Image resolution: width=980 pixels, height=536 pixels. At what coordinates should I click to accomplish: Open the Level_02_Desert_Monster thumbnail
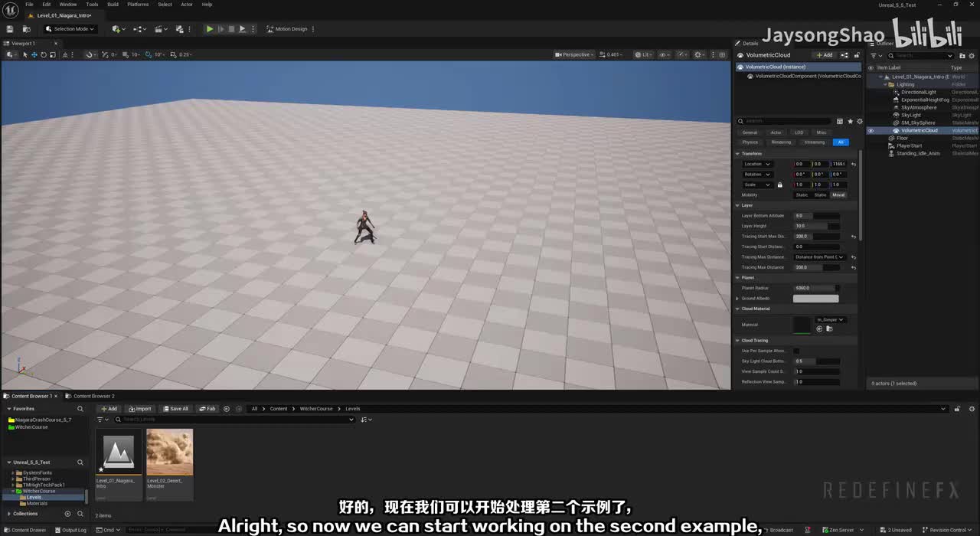coord(169,453)
